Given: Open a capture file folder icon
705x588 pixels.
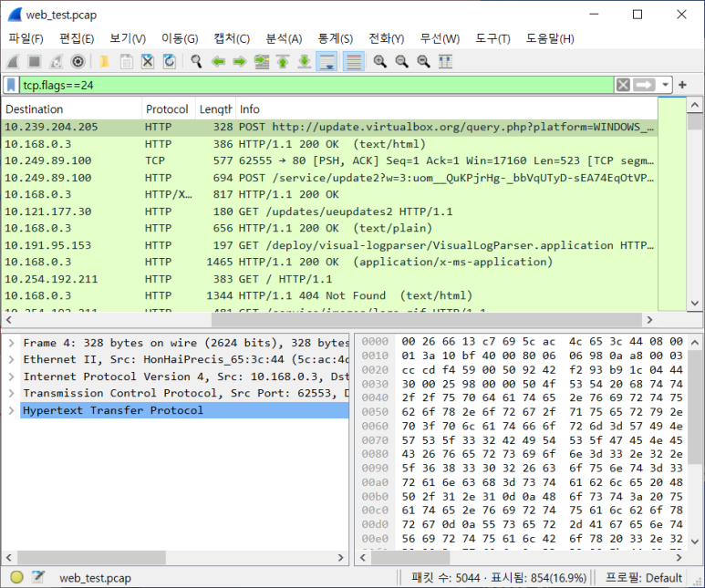Looking at the screenshot, I should pyautogui.click(x=104, y=61).
